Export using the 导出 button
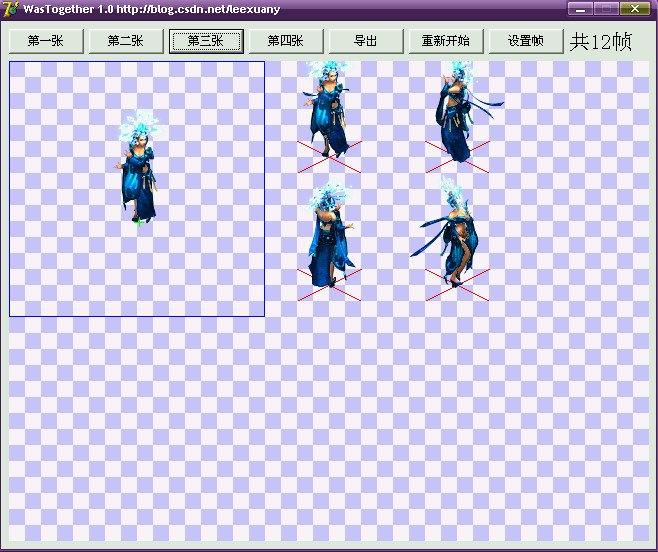Screen dimensions: 658x552 pyautogui.click(x=366, y=41)
